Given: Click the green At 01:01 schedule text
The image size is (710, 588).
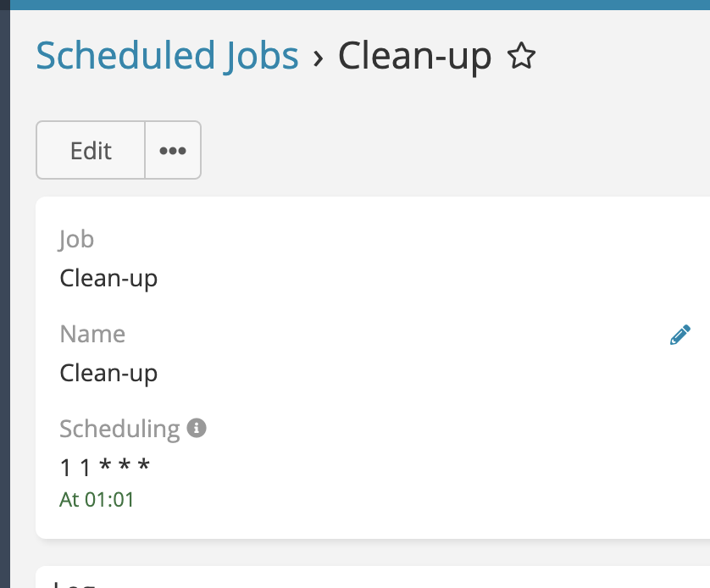Looking at the screenshot, I should pyautogui.click(x=97, y=500).
